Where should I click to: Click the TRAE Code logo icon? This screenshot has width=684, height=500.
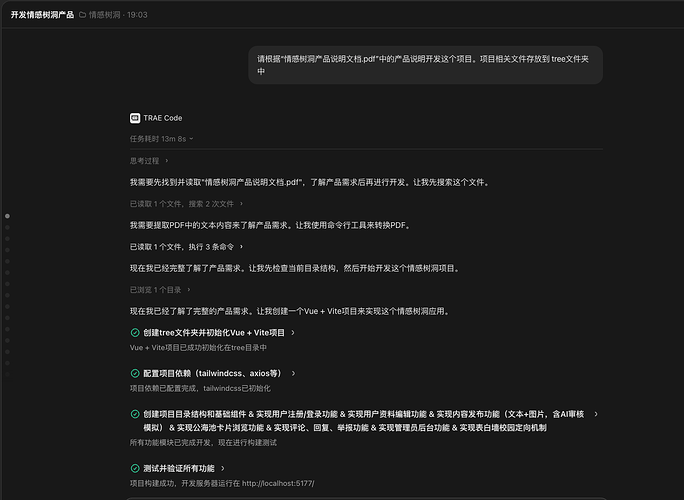[135, 118]
